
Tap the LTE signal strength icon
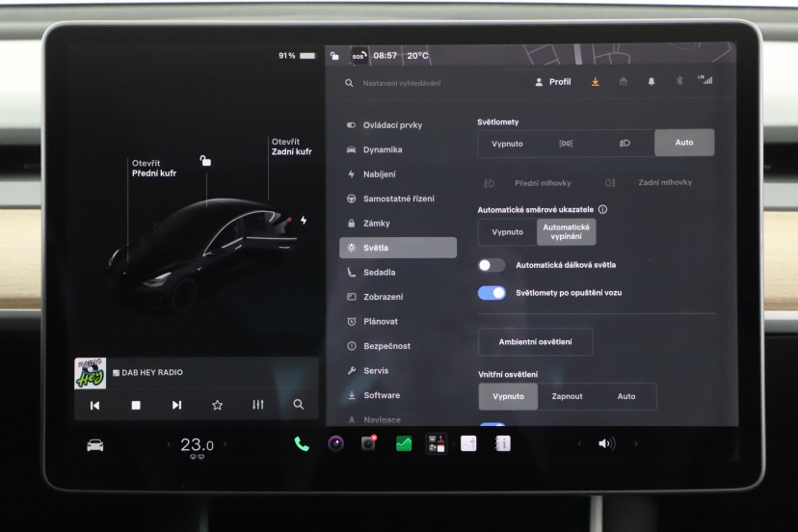705,80
